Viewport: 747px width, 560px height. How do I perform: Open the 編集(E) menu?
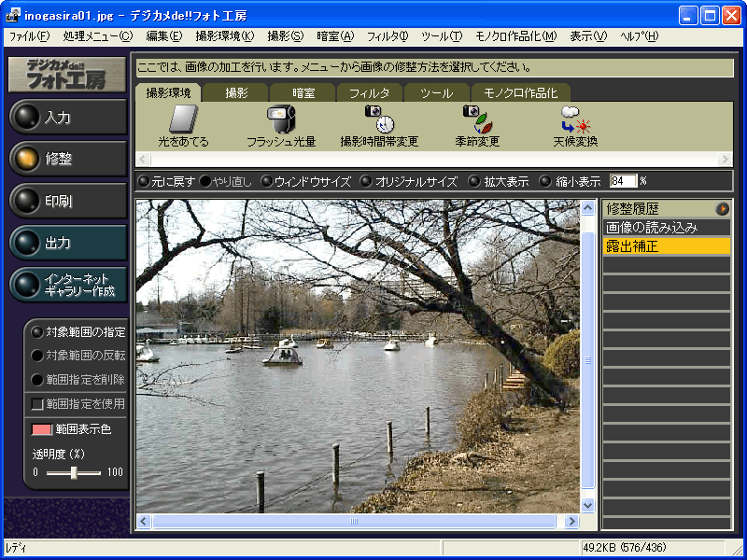(x=164, y=36)
